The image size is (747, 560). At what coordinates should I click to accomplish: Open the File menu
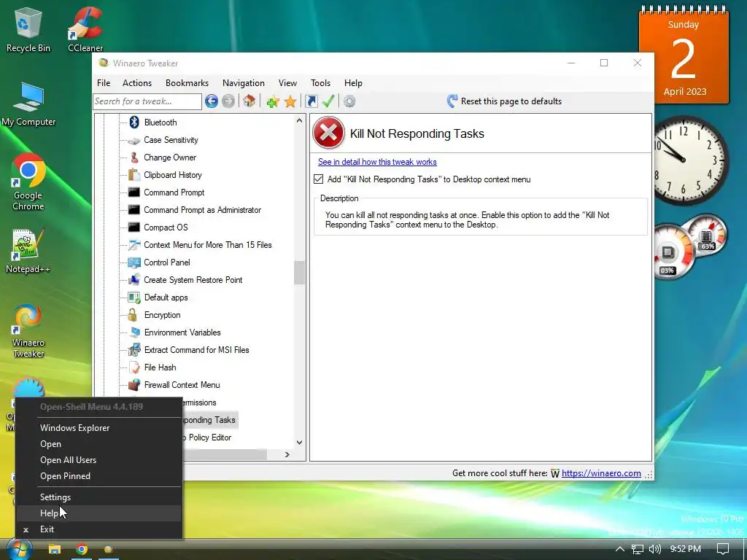click(x=104, y=83)
